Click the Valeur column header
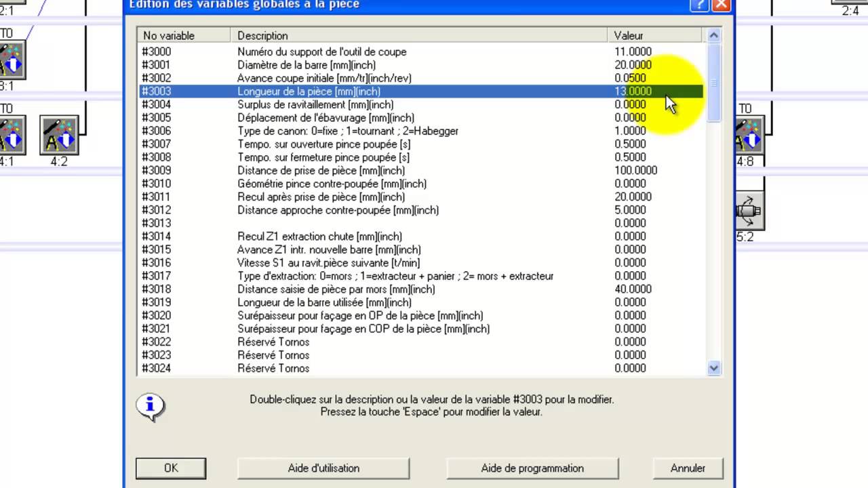Screen dimensions: 868x488 click(656, 35)
